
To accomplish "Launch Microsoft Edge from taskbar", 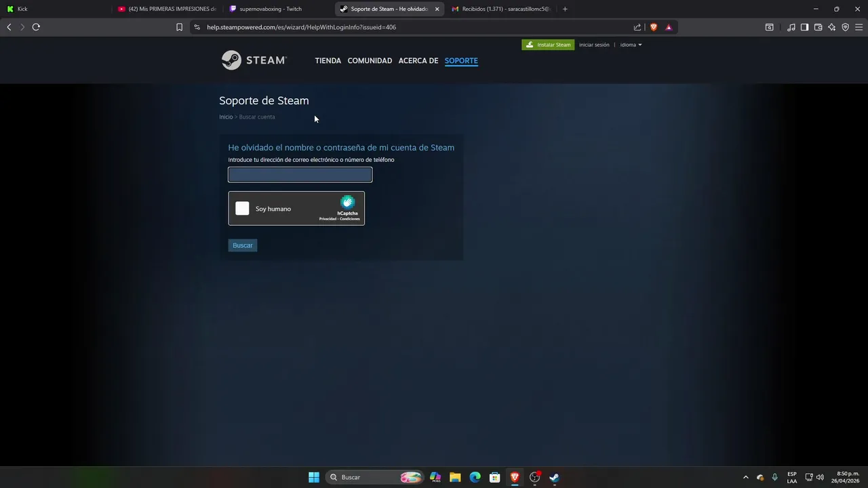I will [x=475, y=477].
